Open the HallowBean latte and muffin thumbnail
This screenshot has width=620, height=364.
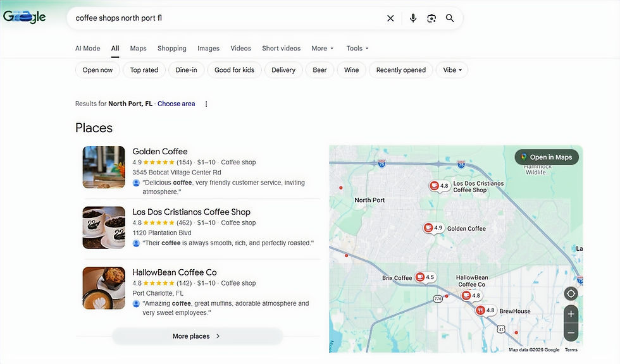[x=104, y=288]
